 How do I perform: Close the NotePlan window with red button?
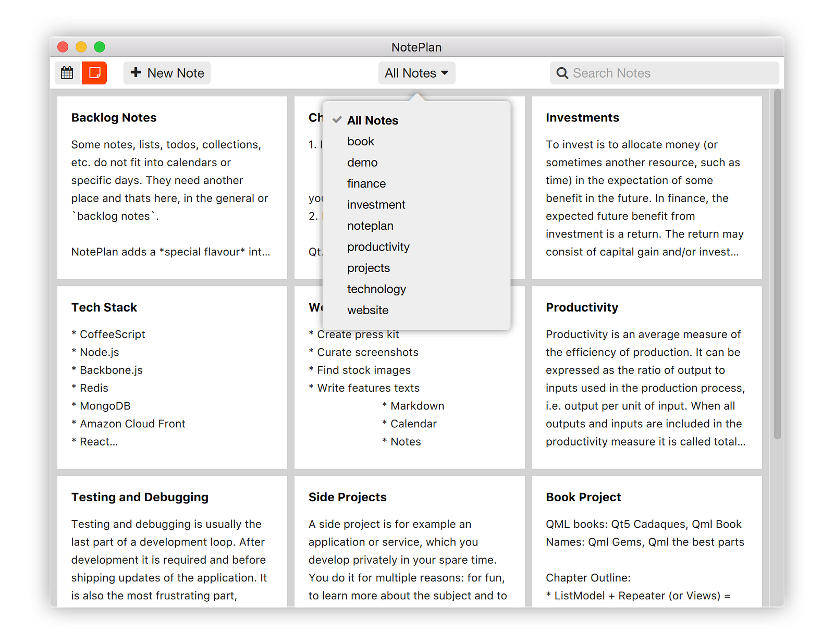click(63, 47)
